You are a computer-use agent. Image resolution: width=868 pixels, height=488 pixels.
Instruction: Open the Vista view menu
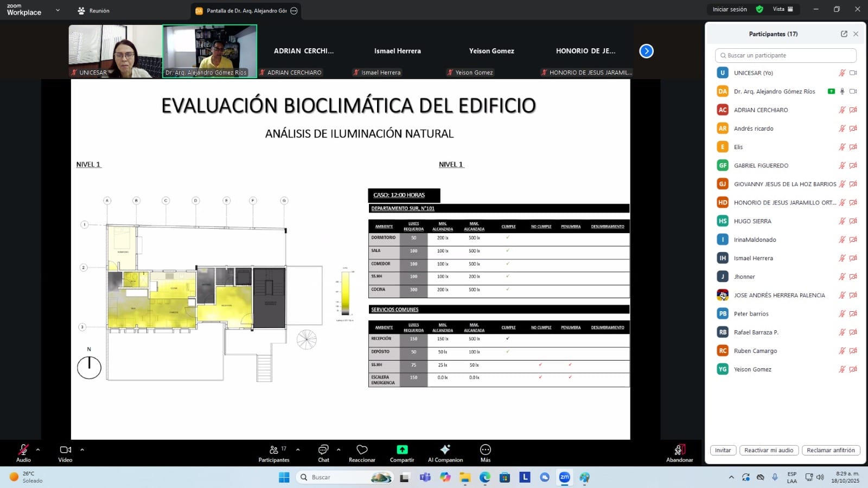(x=783, y=9)
